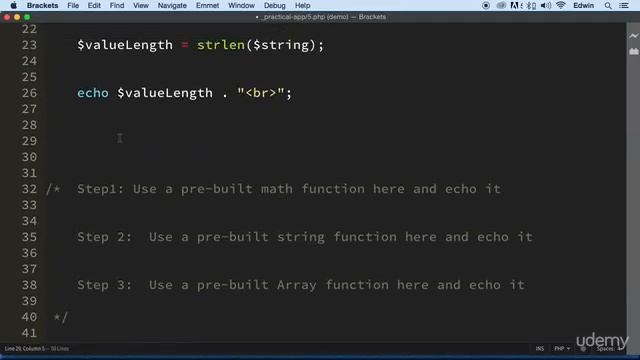Open Spotlight search
Image resolution: width=640 pixels, height=360 pixels.
(x=608, y=5)
